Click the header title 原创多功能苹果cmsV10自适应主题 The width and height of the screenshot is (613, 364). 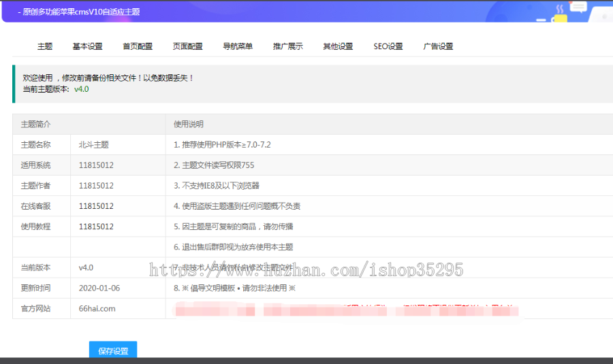(x=81, y=12)
